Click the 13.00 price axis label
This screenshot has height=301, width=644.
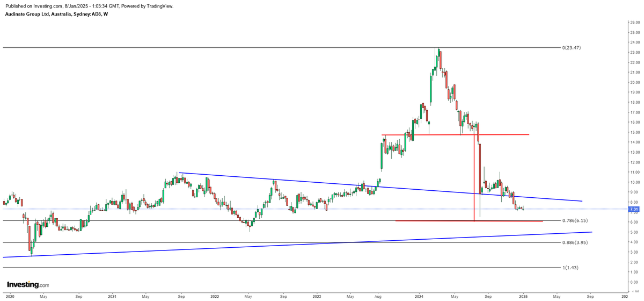[634, 152]
